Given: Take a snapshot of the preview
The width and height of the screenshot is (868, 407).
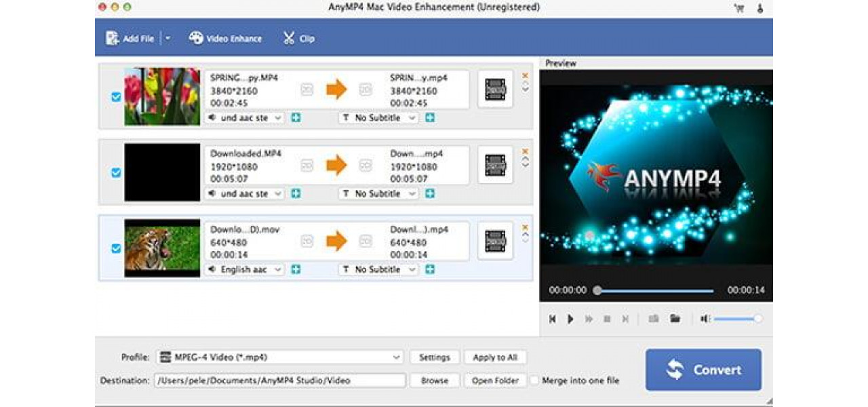Looking at the screenshot, I should point(654,319).
